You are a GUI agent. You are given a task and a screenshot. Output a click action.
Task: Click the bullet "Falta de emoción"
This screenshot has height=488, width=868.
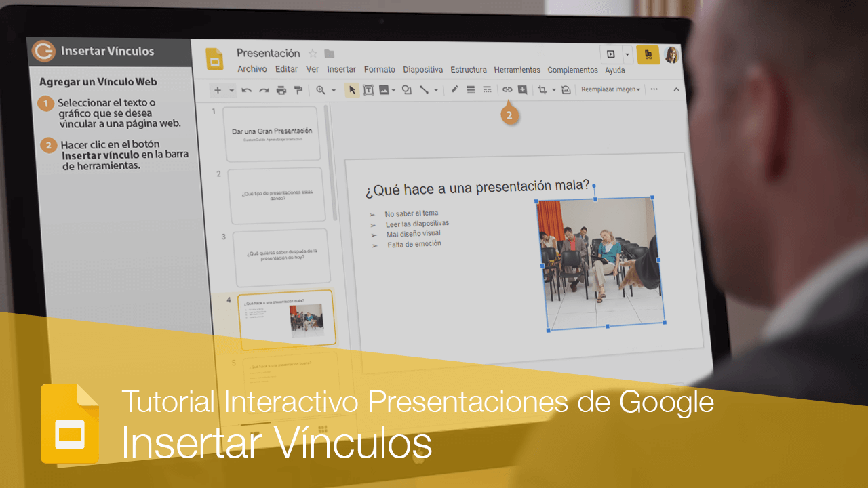(x=414, y=244)
